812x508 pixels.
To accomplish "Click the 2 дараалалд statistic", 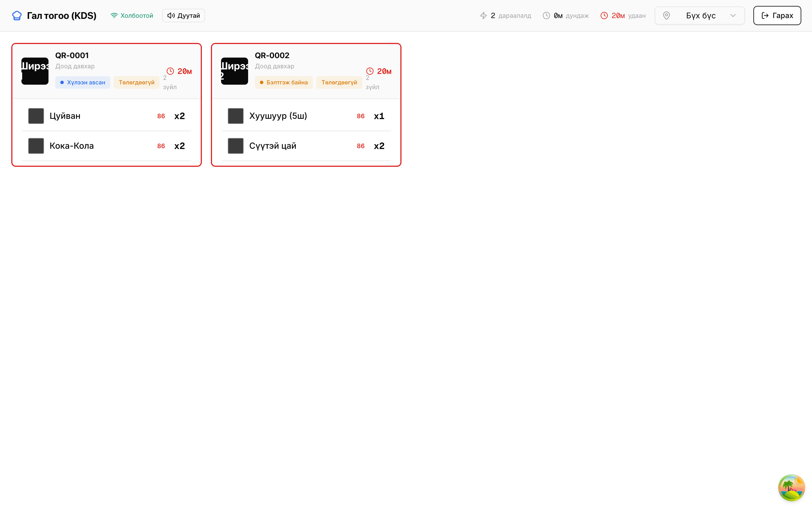I will click(505, 16).
